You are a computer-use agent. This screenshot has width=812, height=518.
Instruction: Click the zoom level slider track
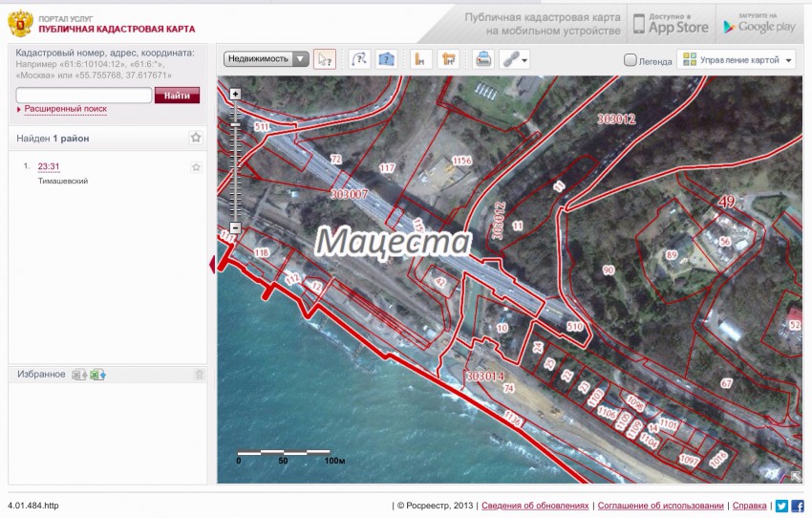pyautogui.click(x=235, y=162)
